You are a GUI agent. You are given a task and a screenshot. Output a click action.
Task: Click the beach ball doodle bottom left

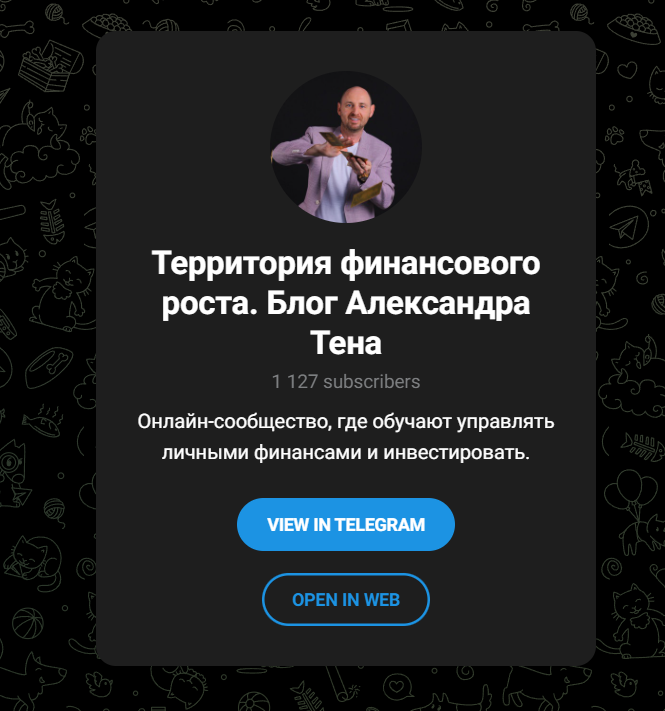click(28, 622)
